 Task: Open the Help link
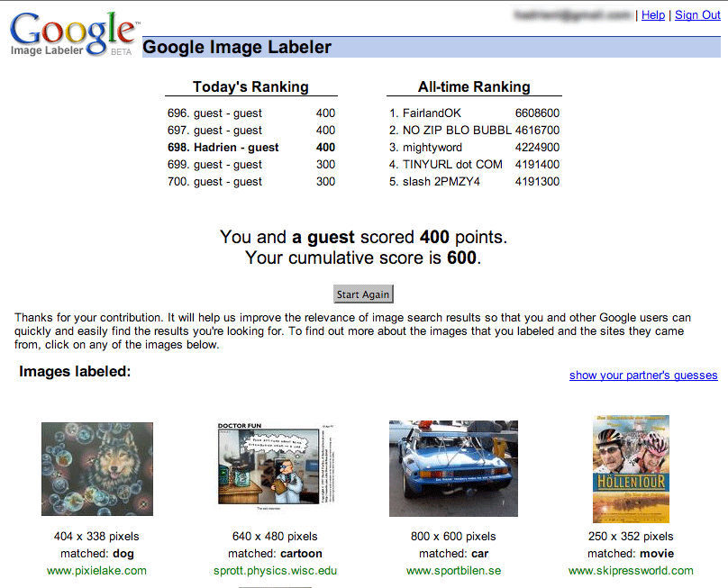653,14
